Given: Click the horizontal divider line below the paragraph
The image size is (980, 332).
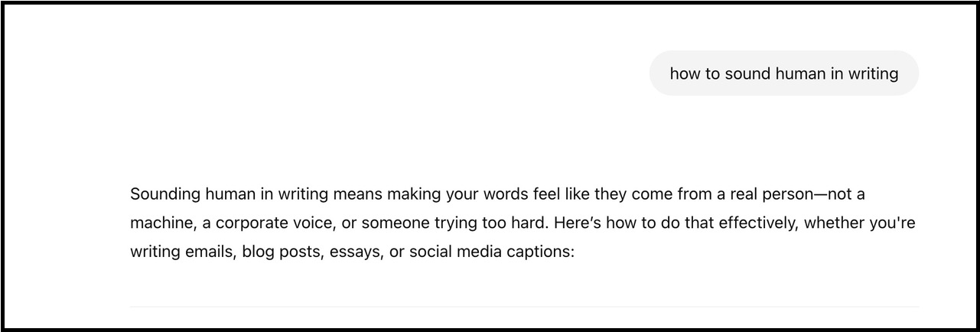Looking at the screenshot, I should click(524, 307).
